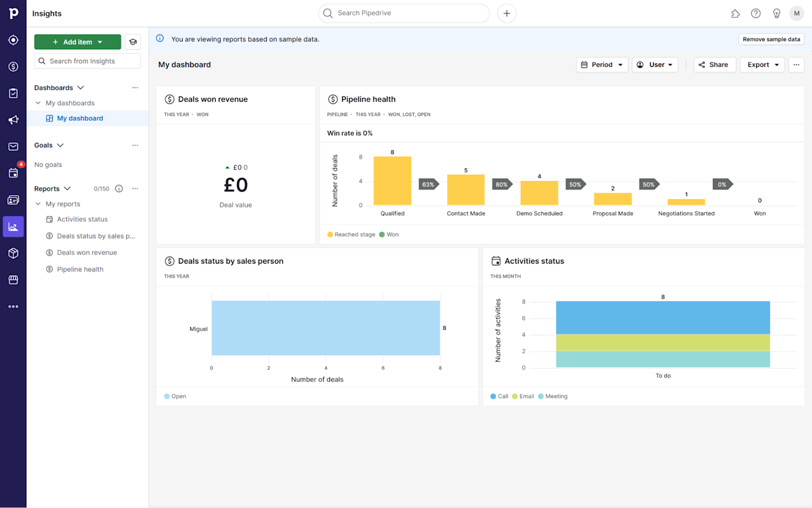The height and width of the screenshot is (508, 812).
Task: Toggle Email legend item
Action: point(523,397)
